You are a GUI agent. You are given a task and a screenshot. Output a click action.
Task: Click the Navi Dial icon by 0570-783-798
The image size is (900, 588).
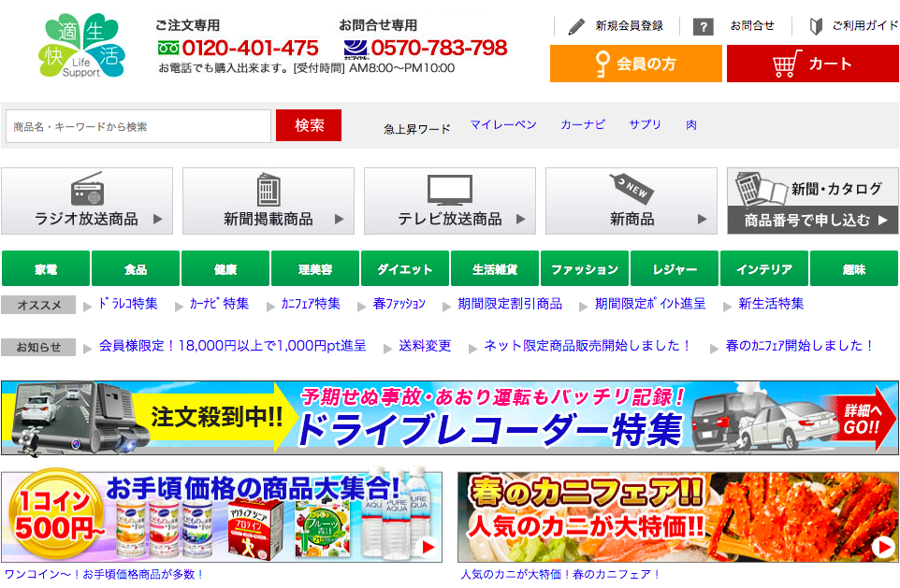pyautogui.click(x=356, y=50)
